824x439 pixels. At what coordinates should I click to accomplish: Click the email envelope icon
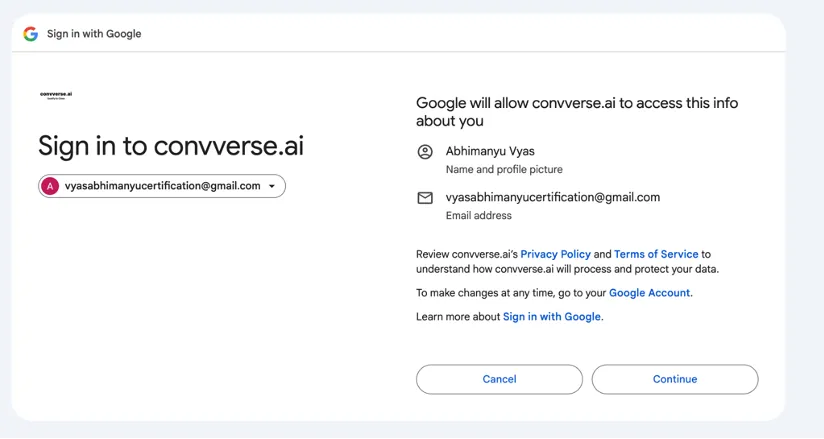pos(425,198)
